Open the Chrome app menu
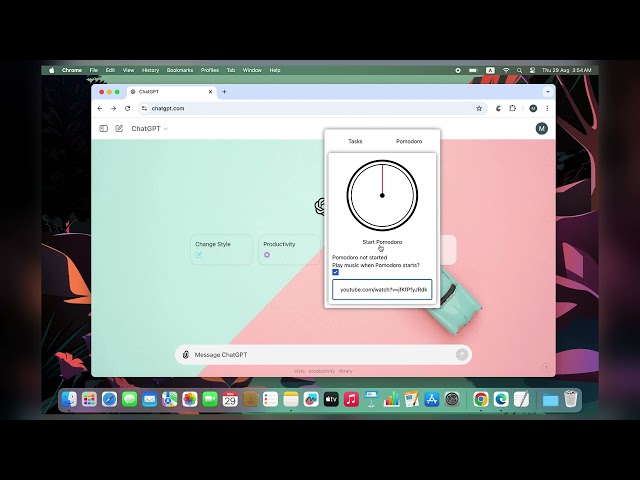Screen dimensions: 640x480 click(x=72, y=70)
